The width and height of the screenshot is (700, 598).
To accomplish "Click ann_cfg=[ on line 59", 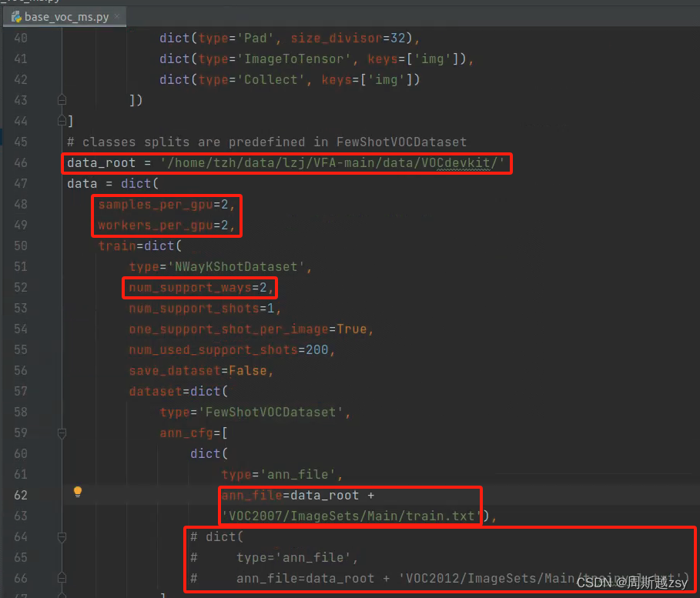I will click(x=194, y=433).
